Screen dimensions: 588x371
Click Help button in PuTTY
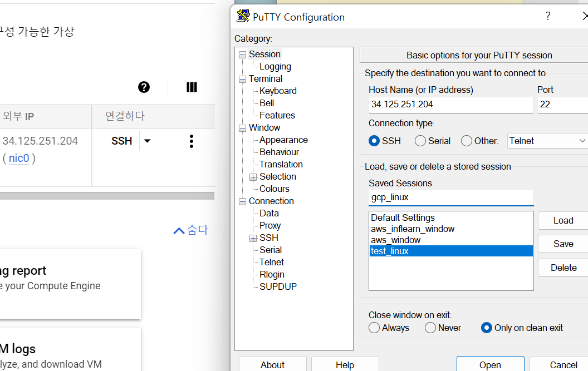[345, 365]
